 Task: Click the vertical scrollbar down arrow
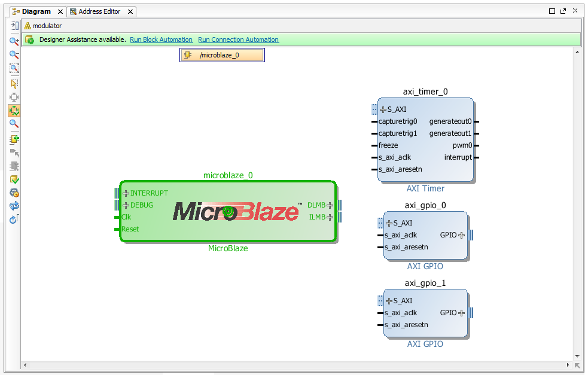[x=577, y=356]
